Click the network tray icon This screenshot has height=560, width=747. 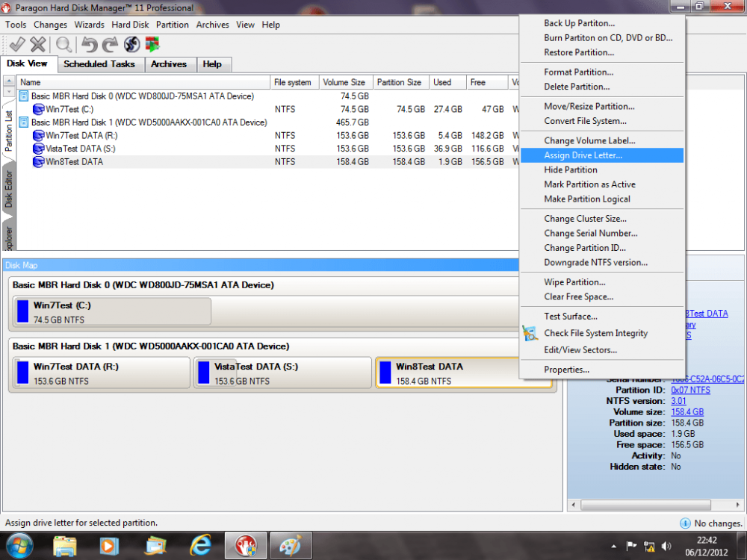click(649, 547)
